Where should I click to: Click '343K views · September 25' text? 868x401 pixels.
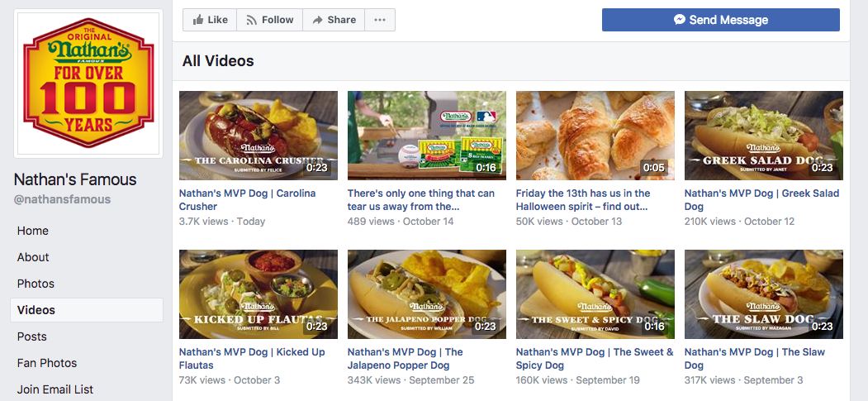click(x=410, y=380)
